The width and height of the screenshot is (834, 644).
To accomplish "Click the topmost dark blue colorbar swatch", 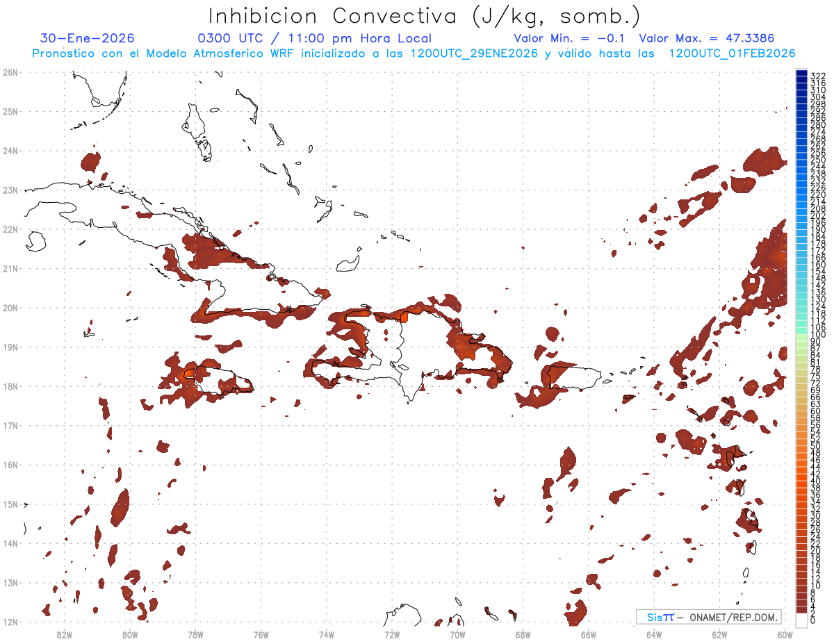I will pyautogui.click(x=801, y=74).
